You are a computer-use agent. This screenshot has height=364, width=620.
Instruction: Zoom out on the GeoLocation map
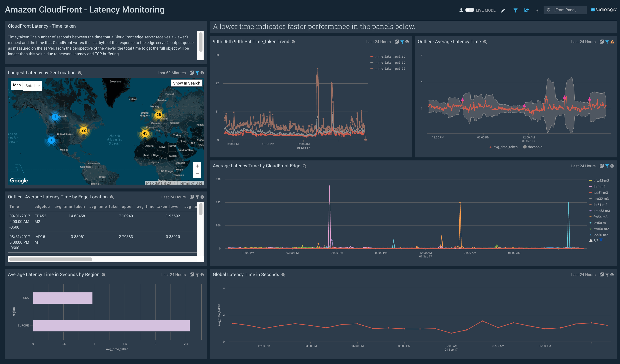197,174
